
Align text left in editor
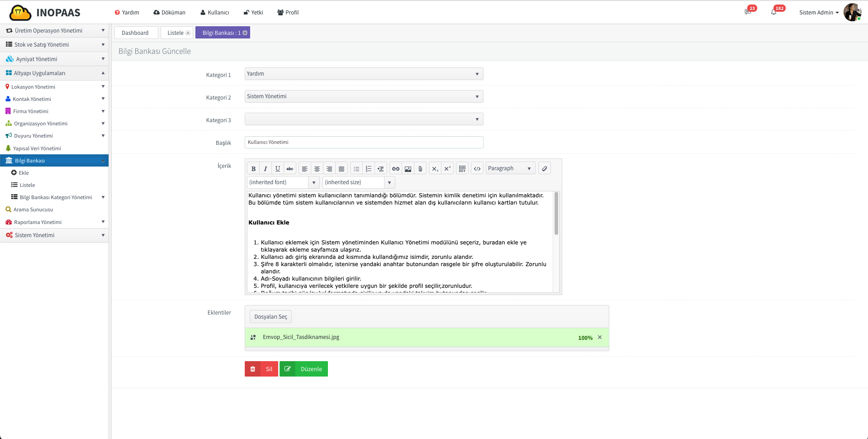[305, 168]
